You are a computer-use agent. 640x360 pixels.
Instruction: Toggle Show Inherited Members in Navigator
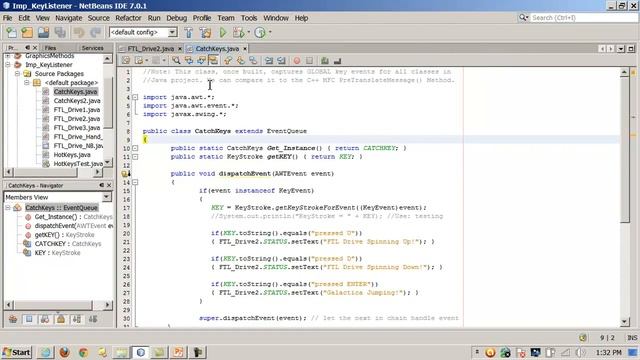(x=13, y=319)
